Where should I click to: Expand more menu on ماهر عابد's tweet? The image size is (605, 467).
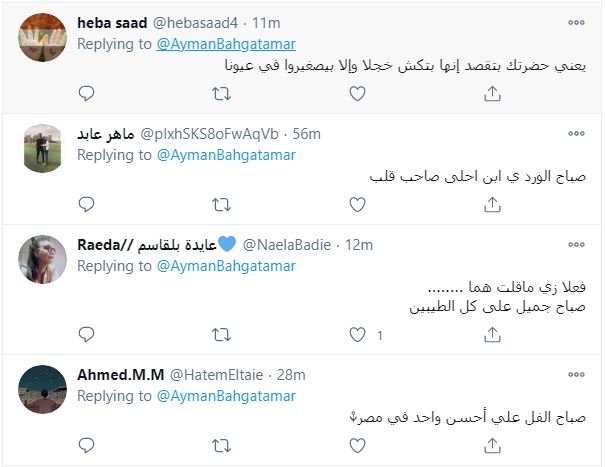(x=576, y=133)
